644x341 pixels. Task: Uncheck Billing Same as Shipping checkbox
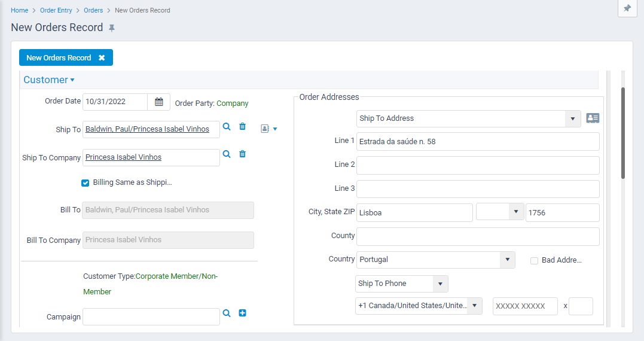[x=85, y=183]
